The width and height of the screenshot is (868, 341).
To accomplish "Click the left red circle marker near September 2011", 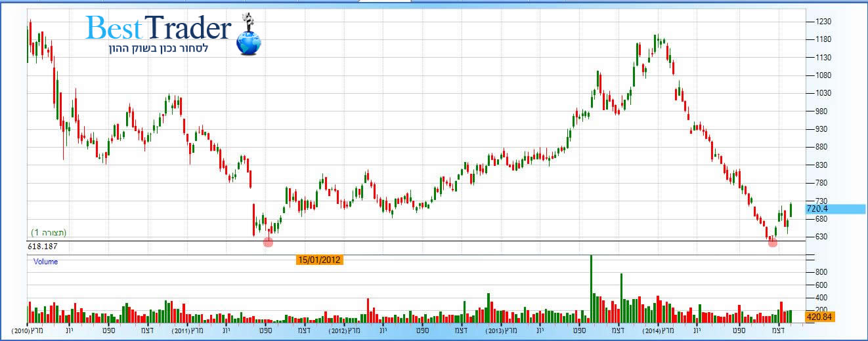I will click(268, 242).
